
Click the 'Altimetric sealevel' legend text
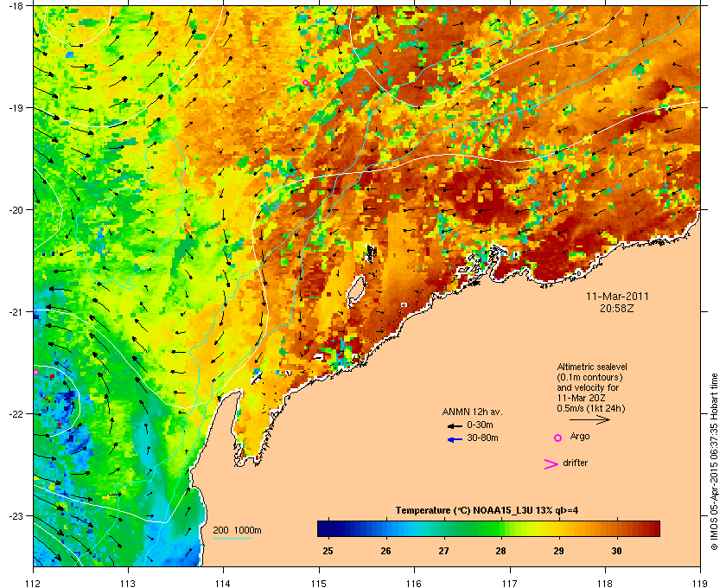(x=592, y=367)
